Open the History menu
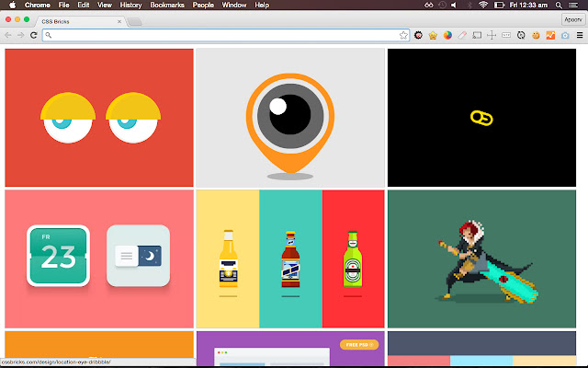Viewport: 588px width, 368px height. tap(130, 5)
